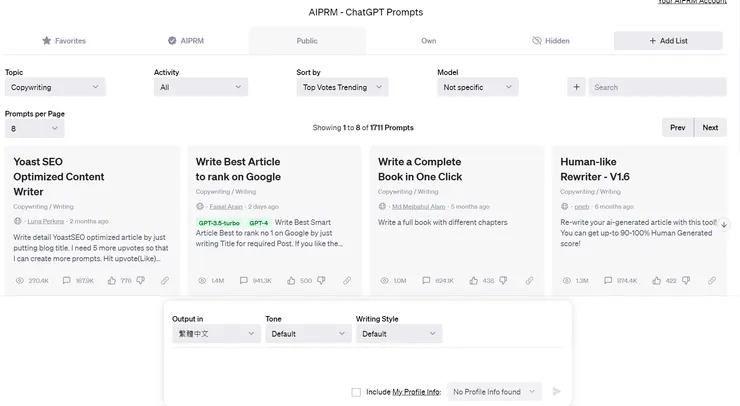Screen dimensions: 740x406
Task: Click the send message arrow icon
Action: (556, 391)
